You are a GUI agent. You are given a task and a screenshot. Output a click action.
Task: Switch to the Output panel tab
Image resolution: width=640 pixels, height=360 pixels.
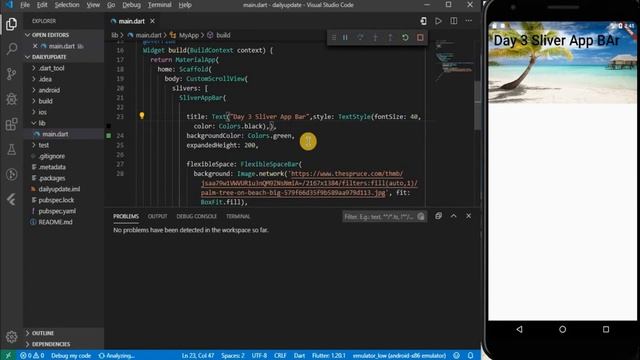tap(158, 216)
